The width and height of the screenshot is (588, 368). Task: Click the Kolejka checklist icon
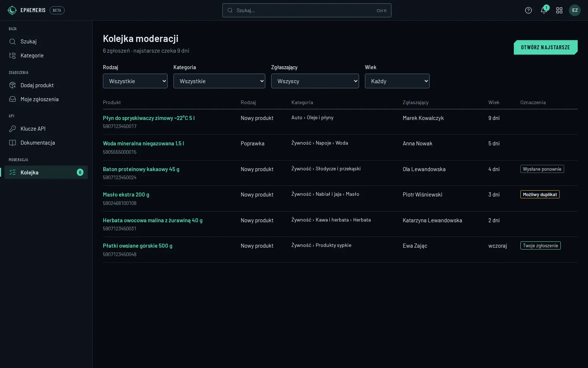click(12, 172)
